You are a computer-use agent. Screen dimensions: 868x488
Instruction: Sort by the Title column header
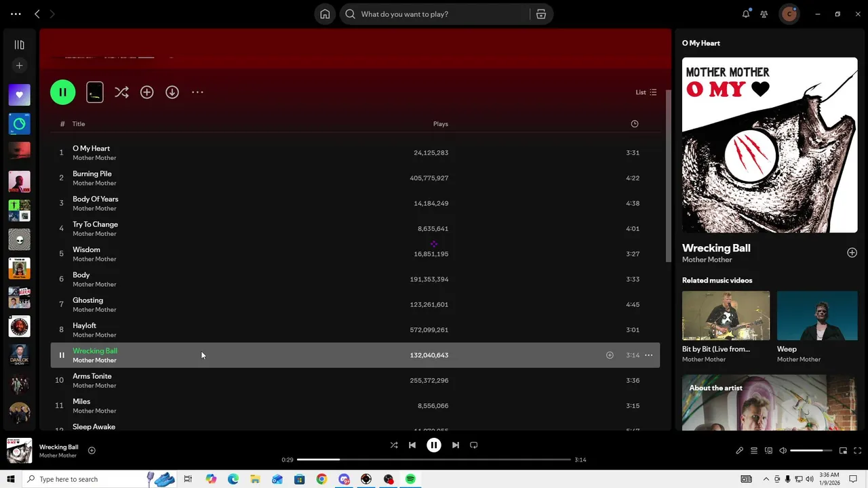pos(79,124)
